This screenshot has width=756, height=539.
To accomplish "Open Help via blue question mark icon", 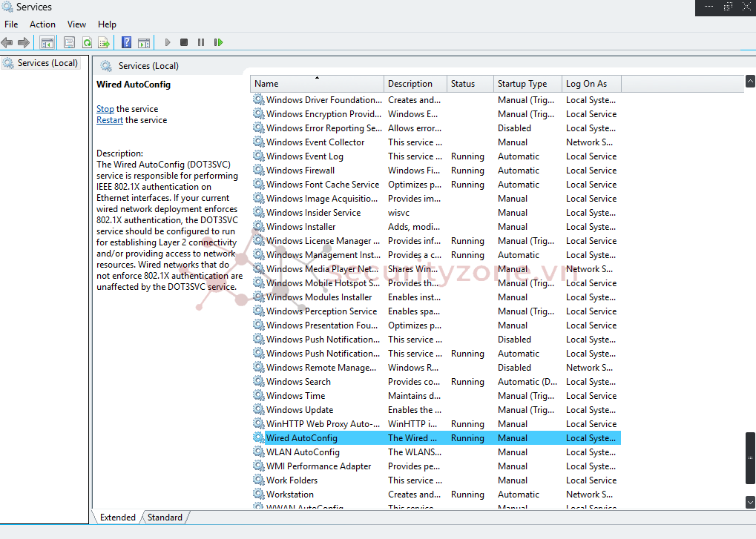I will 127,43.
